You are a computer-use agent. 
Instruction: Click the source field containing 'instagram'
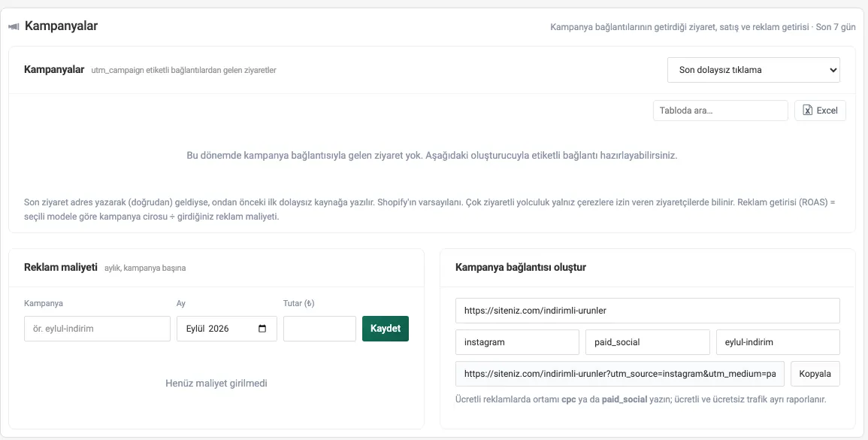tap(517, 342)
